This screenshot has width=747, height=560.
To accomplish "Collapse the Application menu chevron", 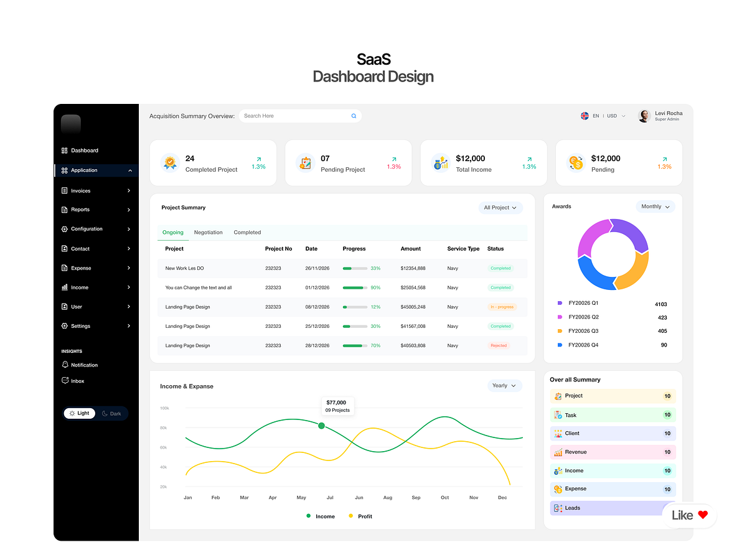I will pyautogui.click(x=130, y=170).
